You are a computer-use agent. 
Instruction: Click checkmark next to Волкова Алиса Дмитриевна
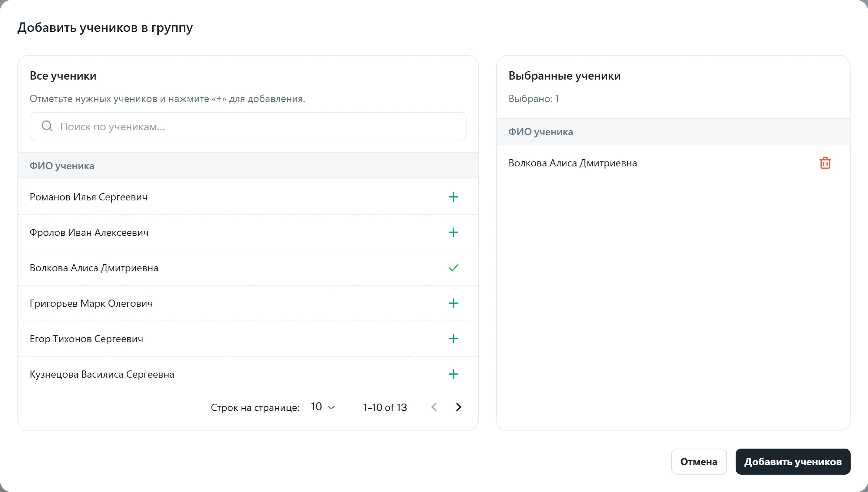[453, 268]
